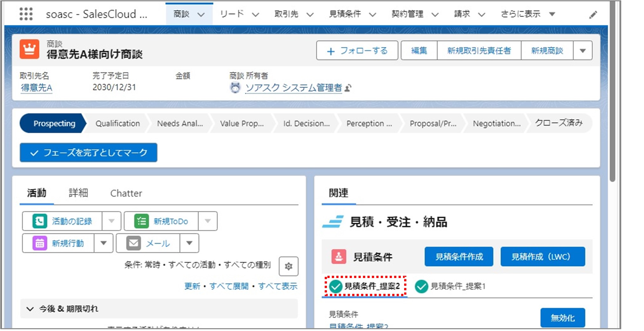Select the Id. Decision... stage
The image size is (644, 331).
tap(306, 123)
